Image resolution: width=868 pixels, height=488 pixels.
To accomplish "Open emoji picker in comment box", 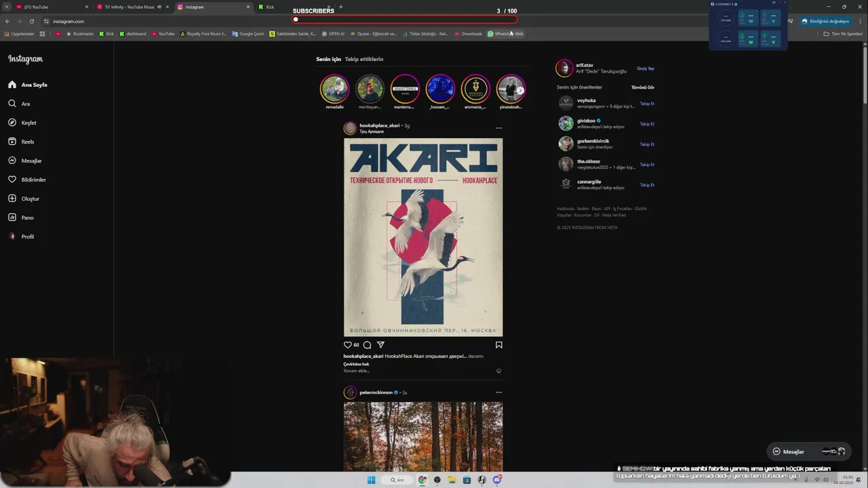I will 498,371.
